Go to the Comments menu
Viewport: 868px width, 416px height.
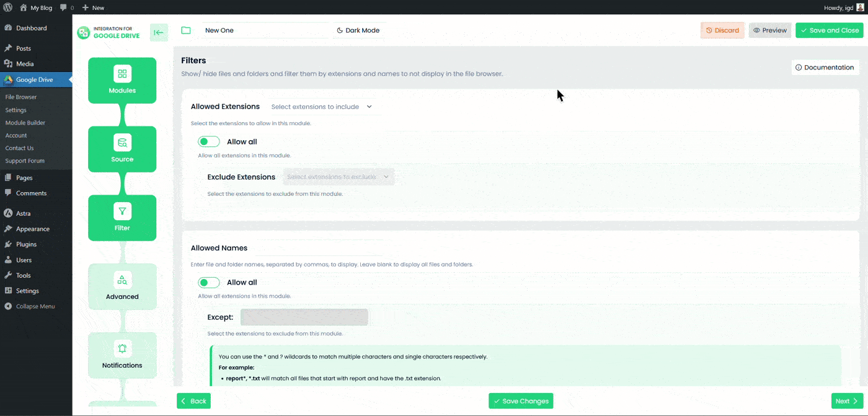pyautogui.click(x=36, y=193)
